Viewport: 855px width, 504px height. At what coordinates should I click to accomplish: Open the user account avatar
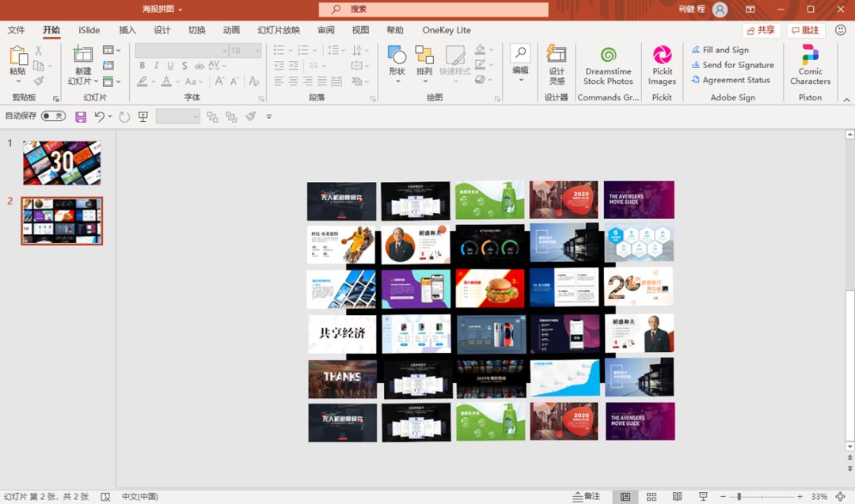(720, 9)
